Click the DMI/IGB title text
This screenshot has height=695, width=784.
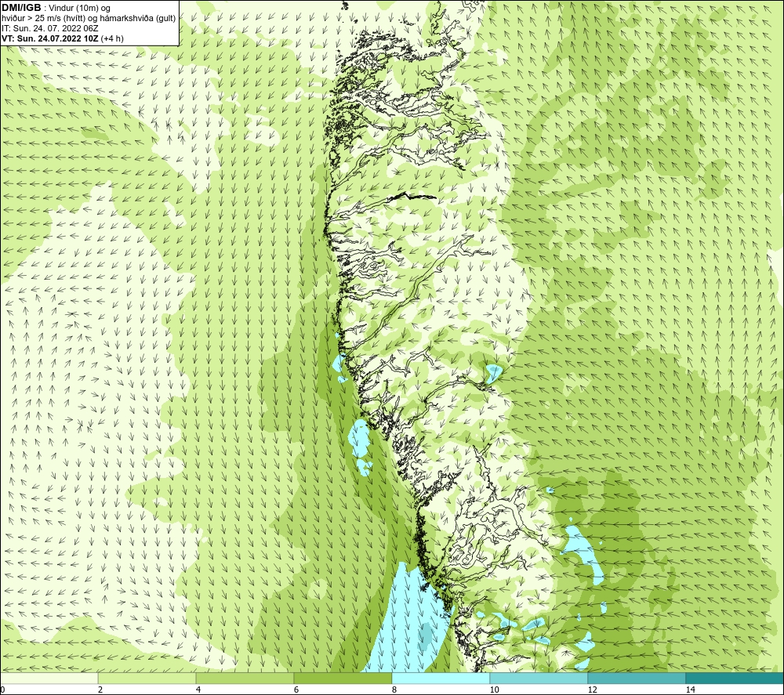21,8
